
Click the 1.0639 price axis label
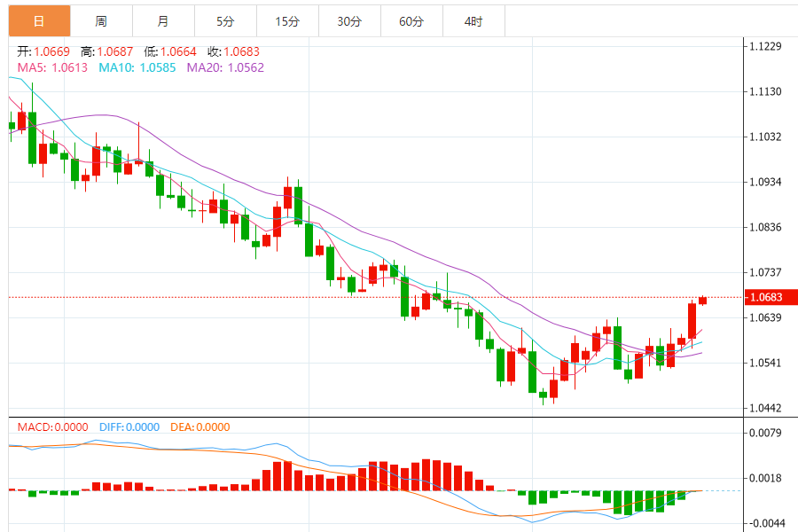pyautogui.click(x=765, y=317)
